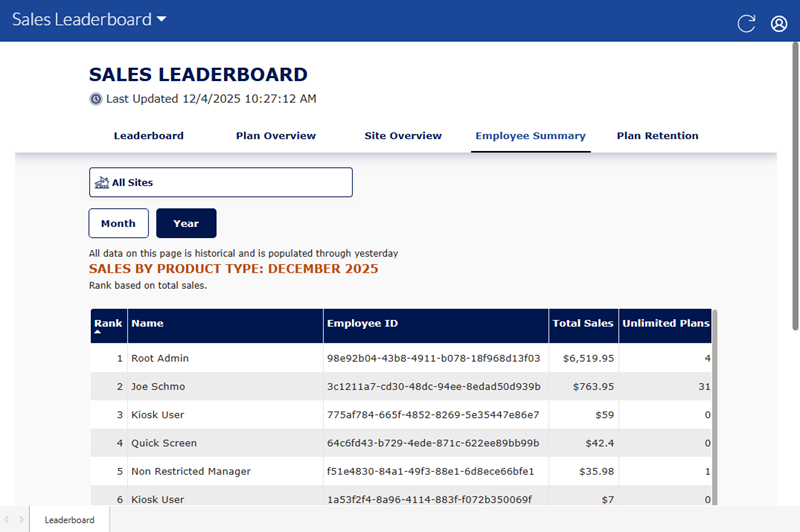
Task: Open the Plan Overview tab
Action: pos(275,136)
